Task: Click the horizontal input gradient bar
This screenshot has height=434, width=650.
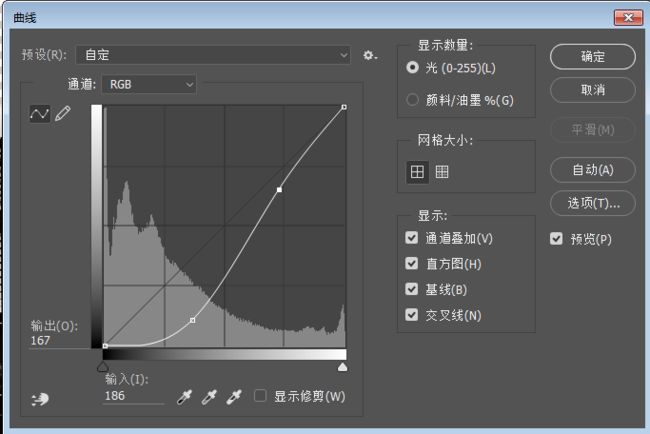Action: coord(224,354)
